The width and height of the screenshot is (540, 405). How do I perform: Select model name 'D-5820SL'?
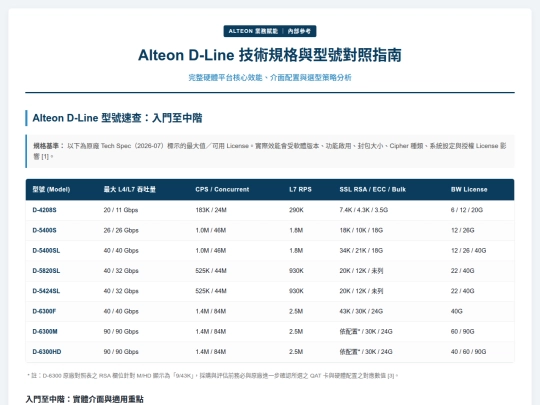click(46, 271)
